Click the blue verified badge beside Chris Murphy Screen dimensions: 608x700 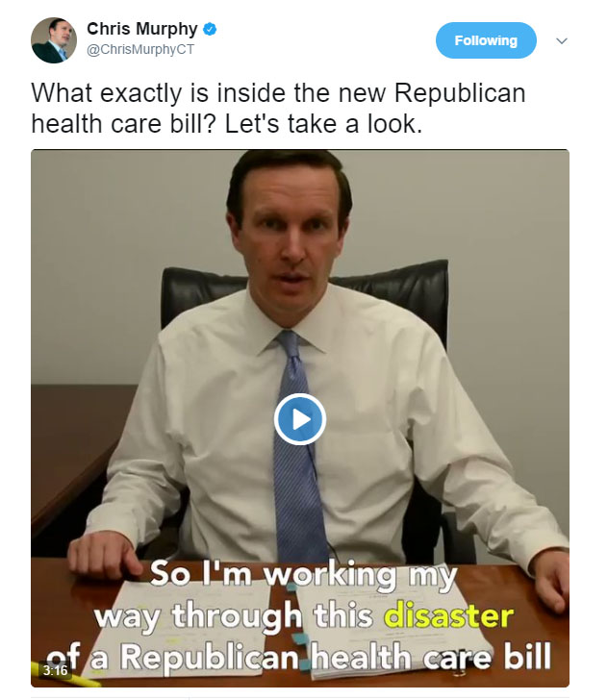coord(210,30)
